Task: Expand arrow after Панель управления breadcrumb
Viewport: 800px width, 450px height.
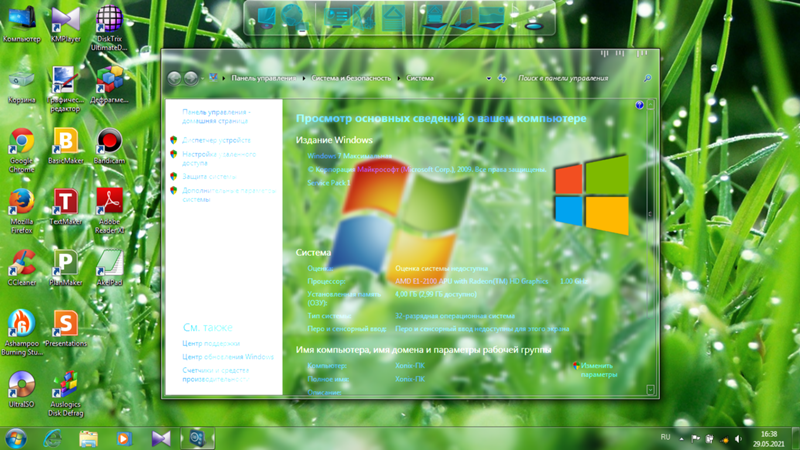Action: point(304,78)
